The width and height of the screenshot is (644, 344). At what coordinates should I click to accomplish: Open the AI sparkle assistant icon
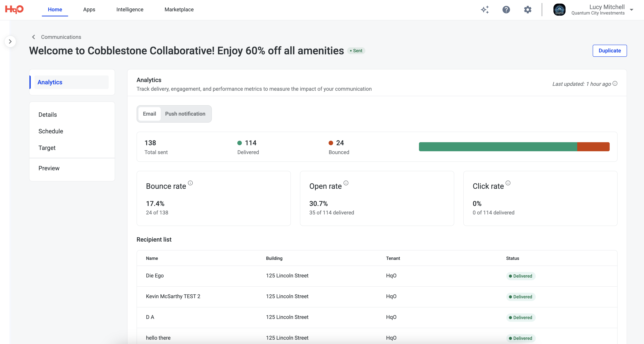click(x=485, y=10)
